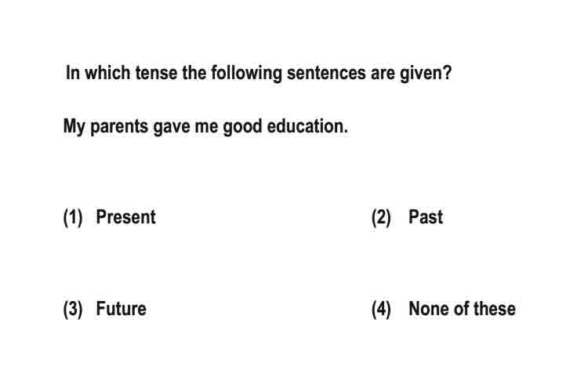Click the (3) option number

point(73,309)
